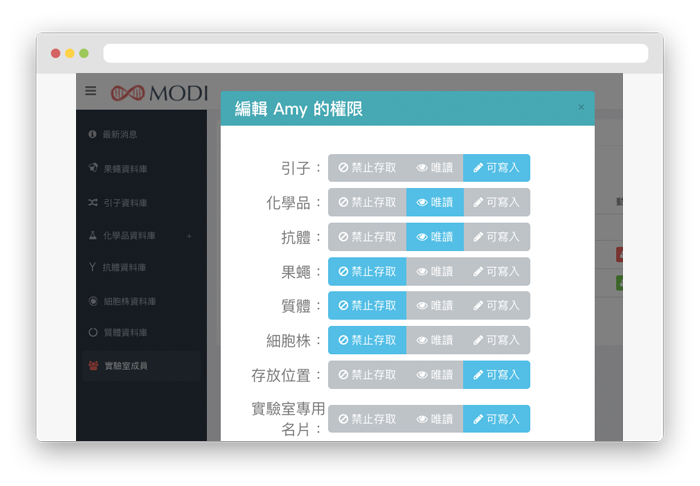Set 抗體 permission to 可寫入

click(x=496, y=237)
